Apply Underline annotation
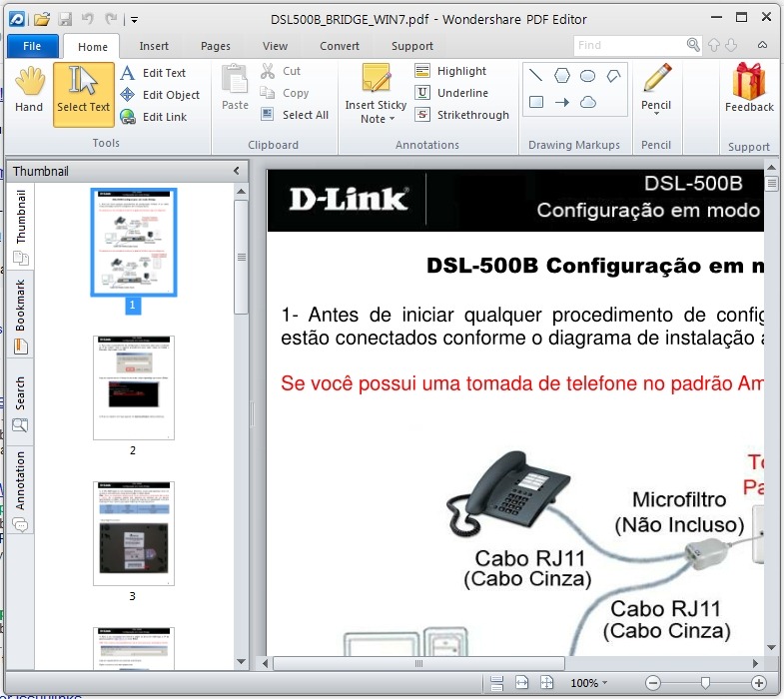 coord(451,93)
